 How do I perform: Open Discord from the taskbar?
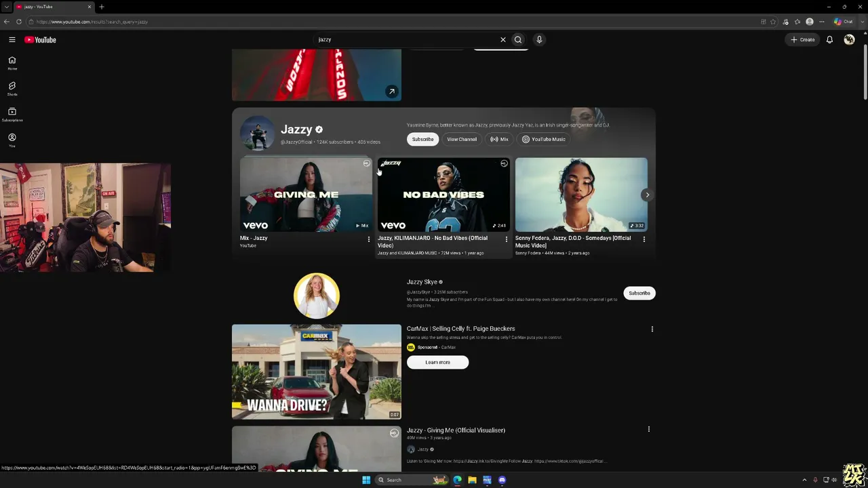(x=502, y=480)
